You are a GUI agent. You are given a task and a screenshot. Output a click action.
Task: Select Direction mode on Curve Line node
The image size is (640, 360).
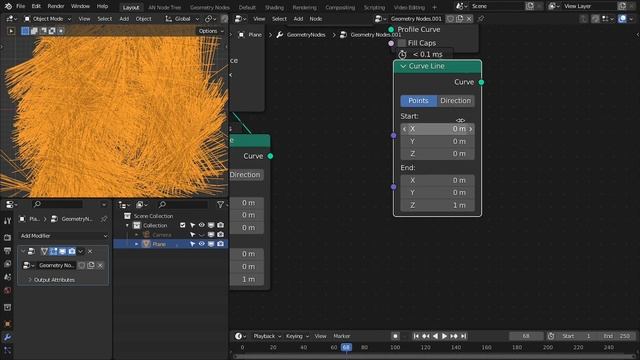456,101
